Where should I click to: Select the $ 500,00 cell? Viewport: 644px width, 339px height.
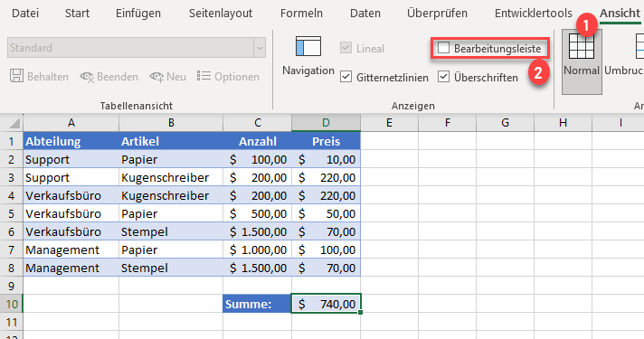pos(258,213)
